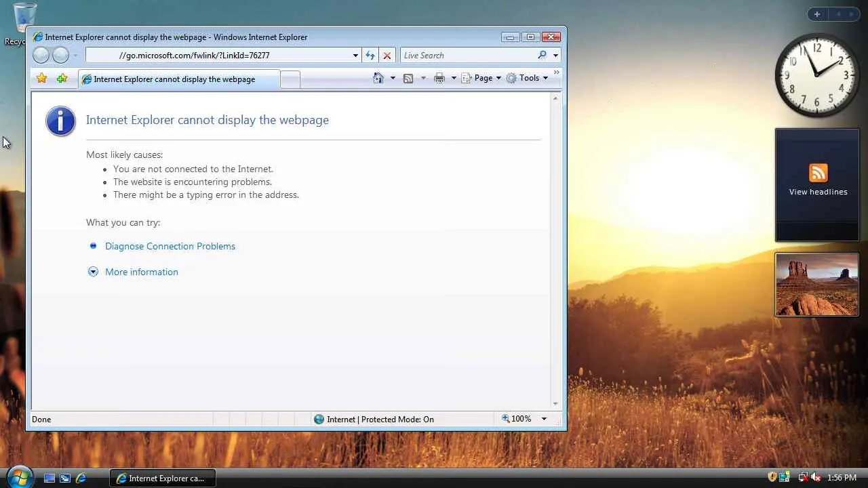Click the 'Internet | Protected Mode: On' status zone
Screen dimensions: 868x488
coord(374,420)
